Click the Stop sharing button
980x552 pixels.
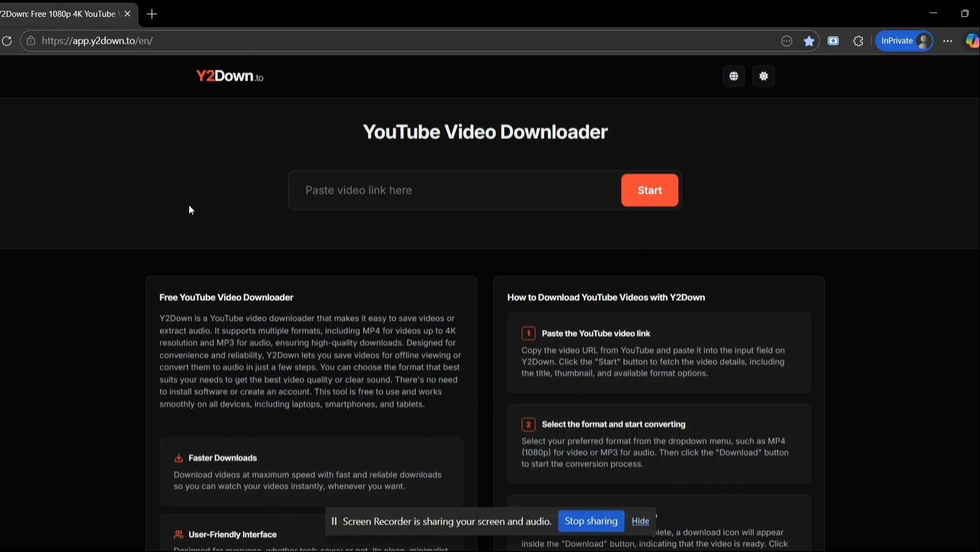pyautogui.click(x=591, y=521)
